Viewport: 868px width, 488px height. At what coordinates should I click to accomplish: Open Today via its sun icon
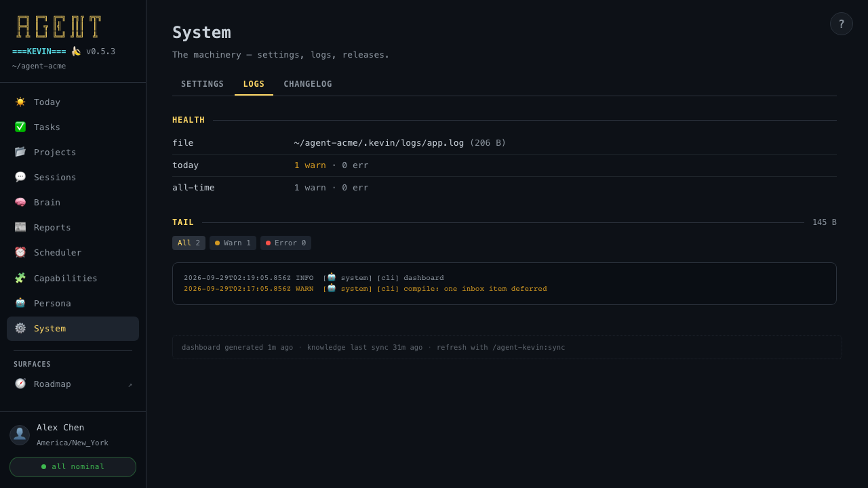pos(20,102)
